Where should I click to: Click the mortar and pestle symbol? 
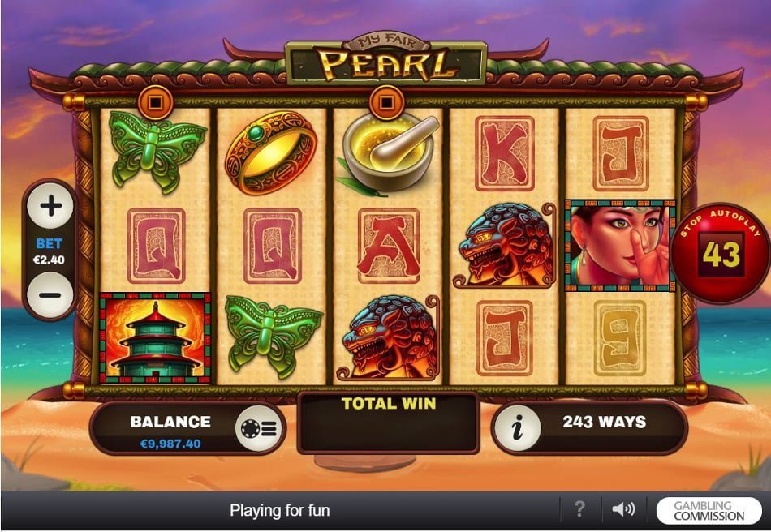(388, 154)
